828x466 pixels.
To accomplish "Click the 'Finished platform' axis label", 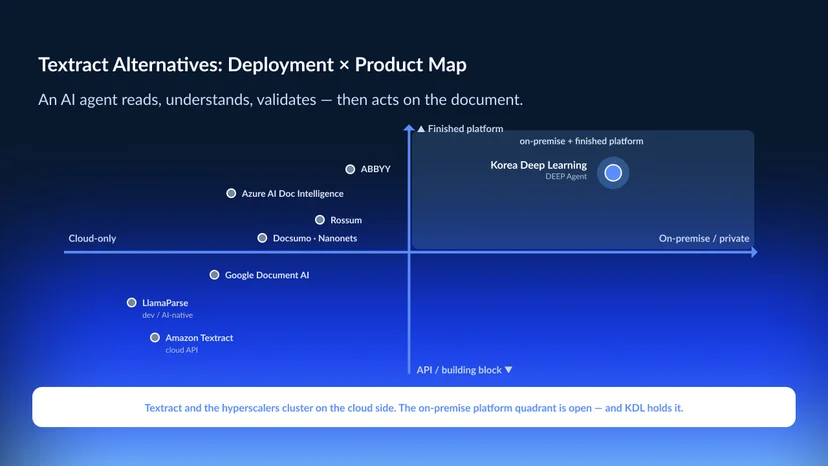I will coord(465,129).
